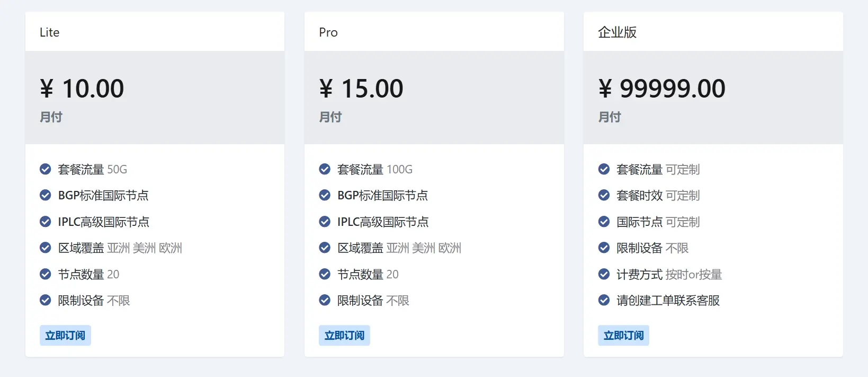The width and height of the screenshot is (868, 377).
Task: Click check icon next to Lite 节点数量 20
Action: pos(46,274)
